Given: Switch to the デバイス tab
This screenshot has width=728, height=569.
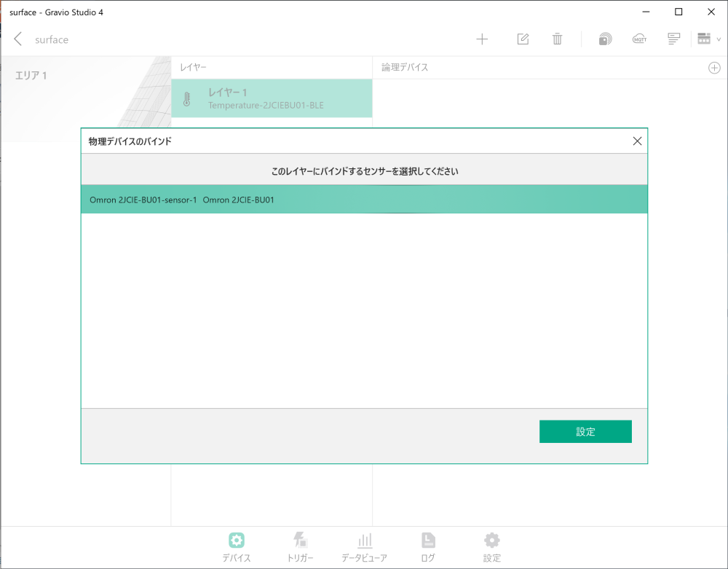Looking at the screenshot, I should pos(237,547).
